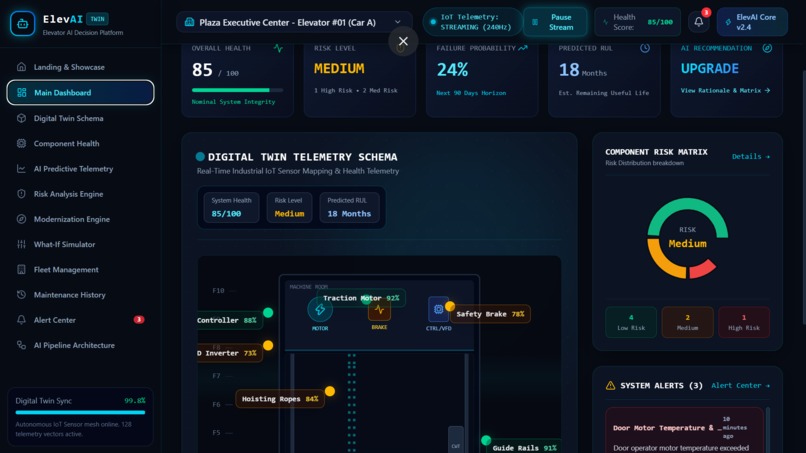The height and width of the screenshot is (453, 806).
Task: Click the 4 Low Risk tile
Action: (x=631, y=322)
